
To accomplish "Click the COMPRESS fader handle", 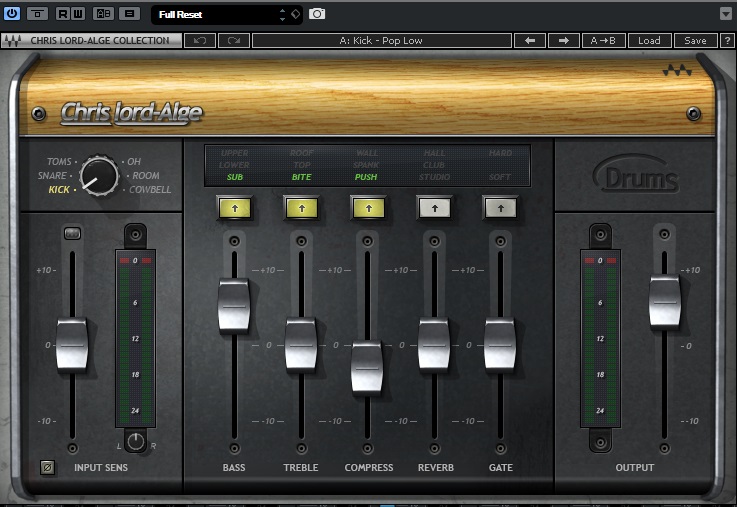I will tap(367, 368).
